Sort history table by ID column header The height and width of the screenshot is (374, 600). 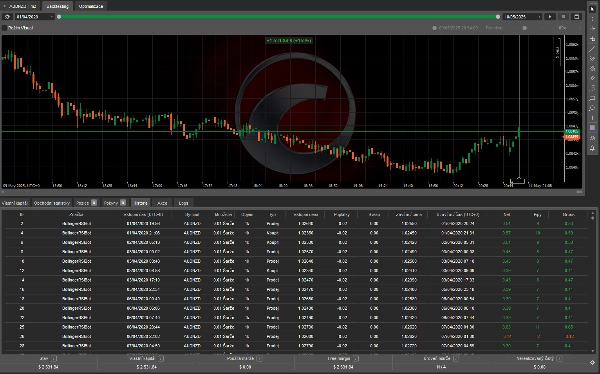(22, 215)
